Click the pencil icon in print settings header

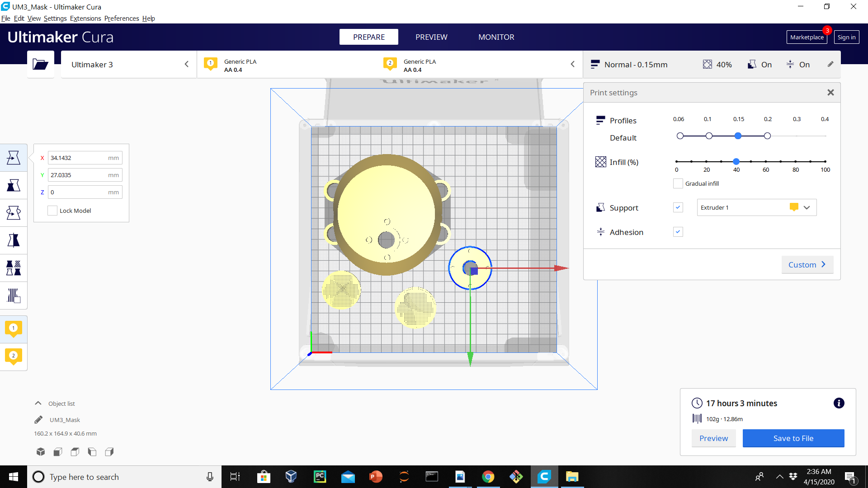(x=830, y=64)
